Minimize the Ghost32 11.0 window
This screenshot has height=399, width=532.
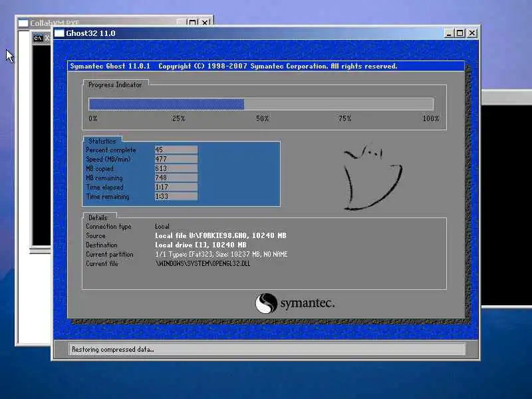coord(449,33)
